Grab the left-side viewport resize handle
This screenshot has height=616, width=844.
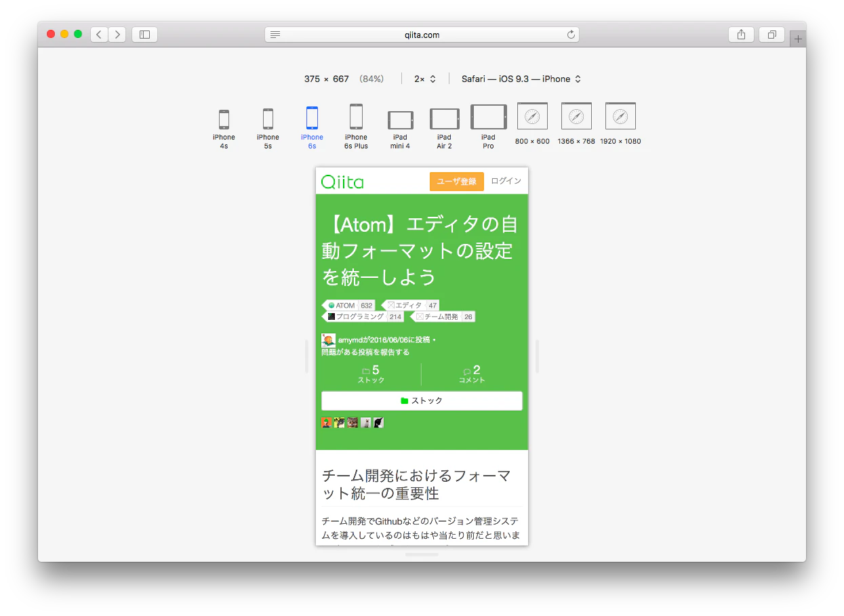(x=306, y=356)
